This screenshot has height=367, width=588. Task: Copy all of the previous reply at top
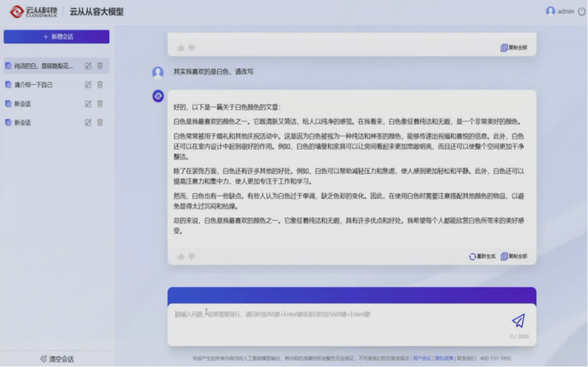tap(514, 47)
